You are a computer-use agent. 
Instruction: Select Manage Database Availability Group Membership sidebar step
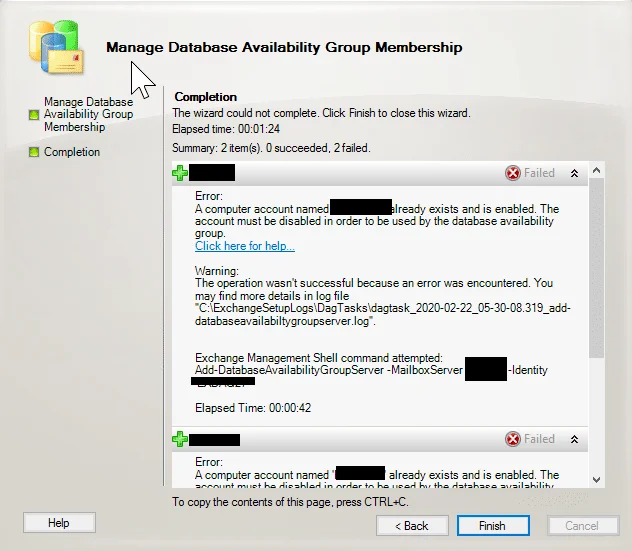pyautogui.click(x=88, y=114)
